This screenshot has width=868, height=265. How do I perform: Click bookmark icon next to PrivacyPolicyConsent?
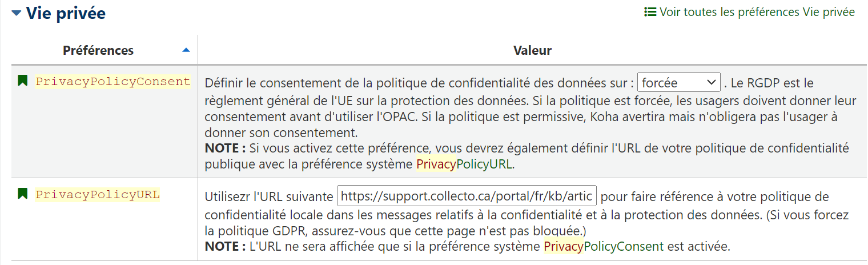pyautogui.click(x=23, y=81)
